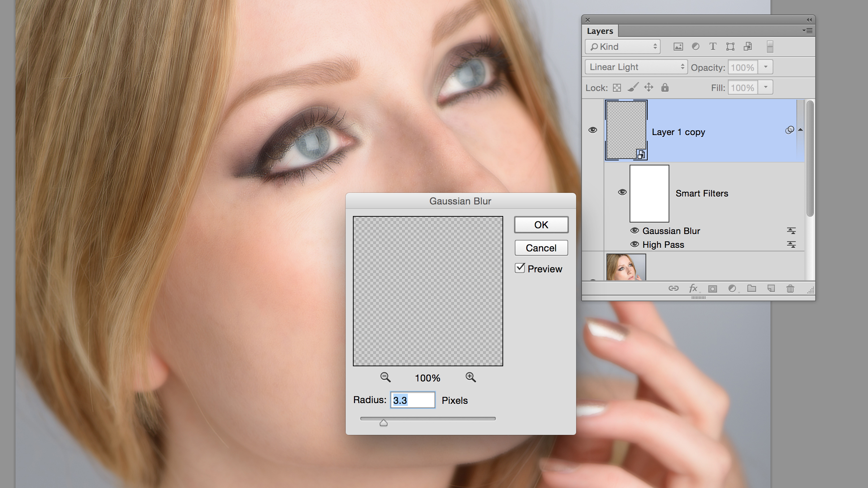Viewport: 868px width, 488px height.
Task: Open the Linear Light blend mode dropdown
Action: pyautogui.click(x=636, y=67)
